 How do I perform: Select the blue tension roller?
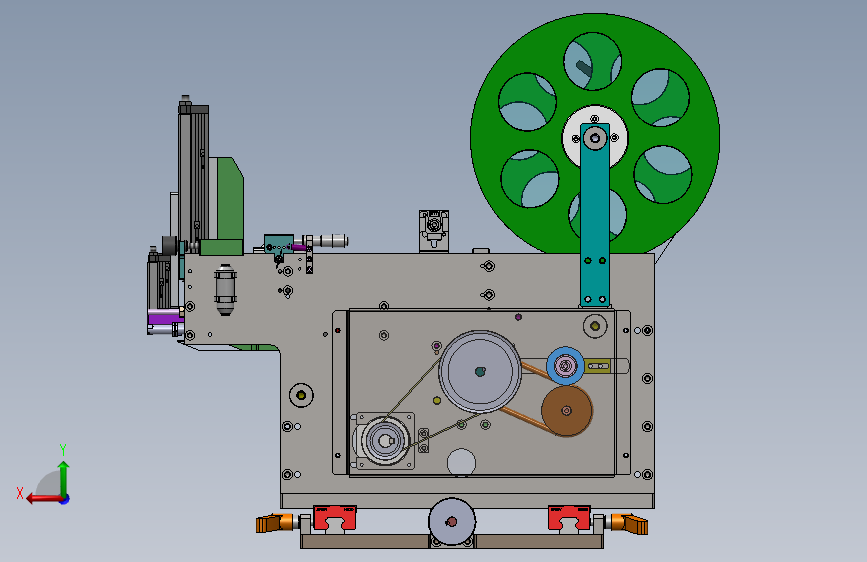[x=565, y=366]
